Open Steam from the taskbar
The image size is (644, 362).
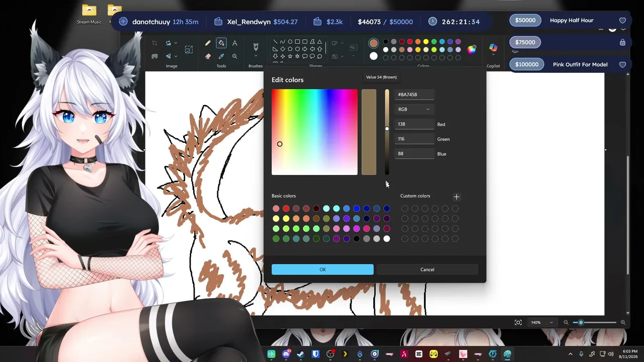pos(300,354)
